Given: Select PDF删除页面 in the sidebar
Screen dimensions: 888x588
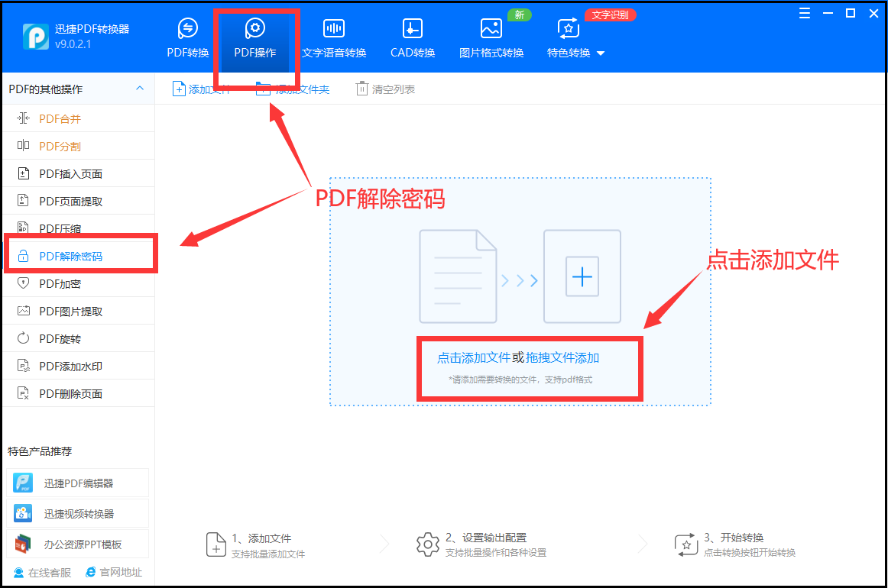Looking at the screenshot, I should tap(79, 393).
